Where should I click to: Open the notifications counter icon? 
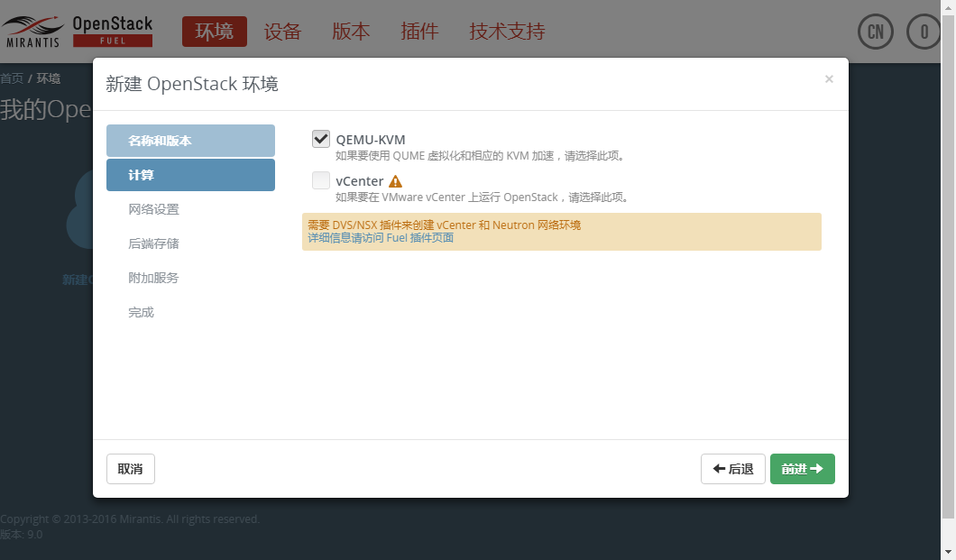[x=923, y=32]
